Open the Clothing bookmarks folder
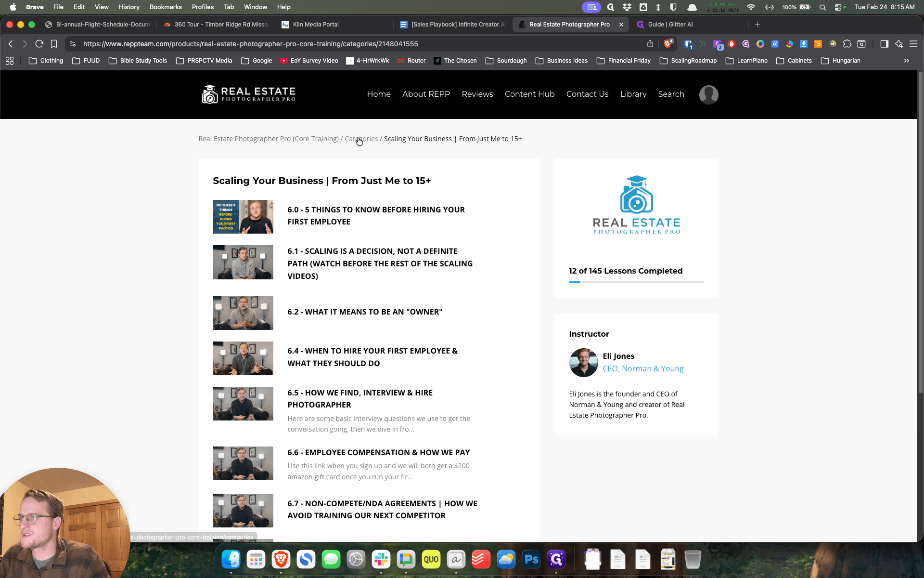This screenshot has width=924, height=578. click(46, 61)
